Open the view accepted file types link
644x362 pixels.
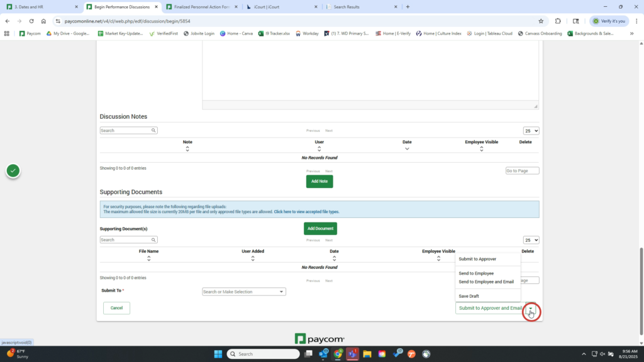(x=306, y=212)
